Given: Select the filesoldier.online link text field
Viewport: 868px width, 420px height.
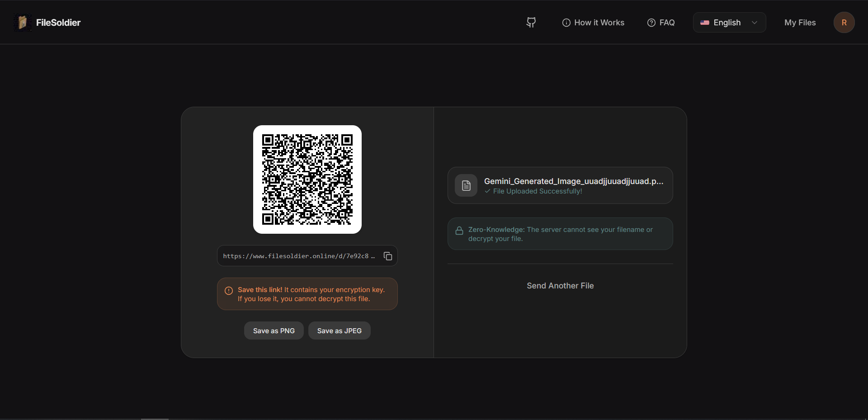Looking at the screenshot, I should (x=298, y=256).
